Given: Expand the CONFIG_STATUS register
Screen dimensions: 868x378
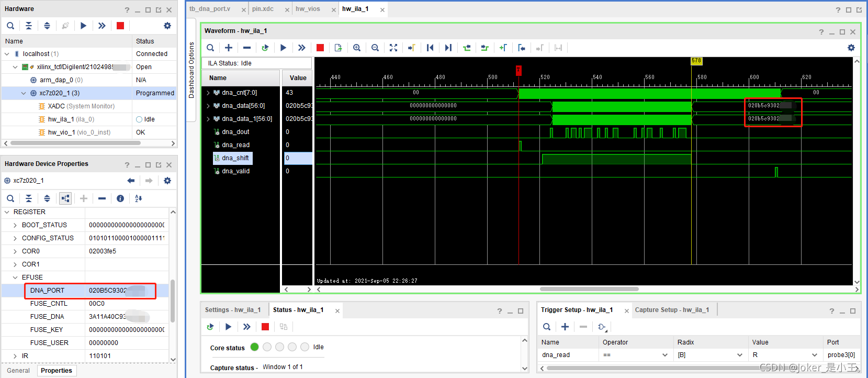Looking at the screenshot, I should coord(15,238).
